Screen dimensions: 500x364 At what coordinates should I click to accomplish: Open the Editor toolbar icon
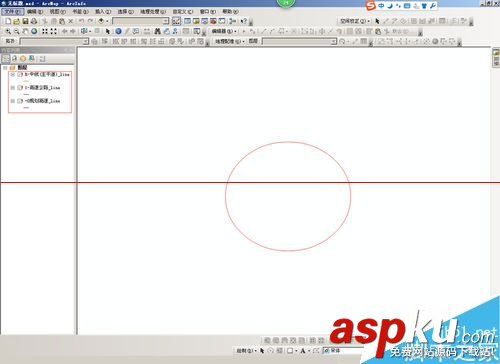176,21
